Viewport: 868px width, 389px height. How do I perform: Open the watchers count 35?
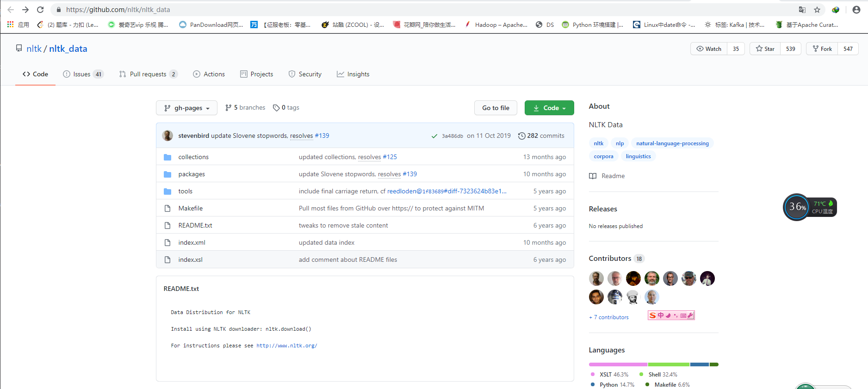click(736, 49)
